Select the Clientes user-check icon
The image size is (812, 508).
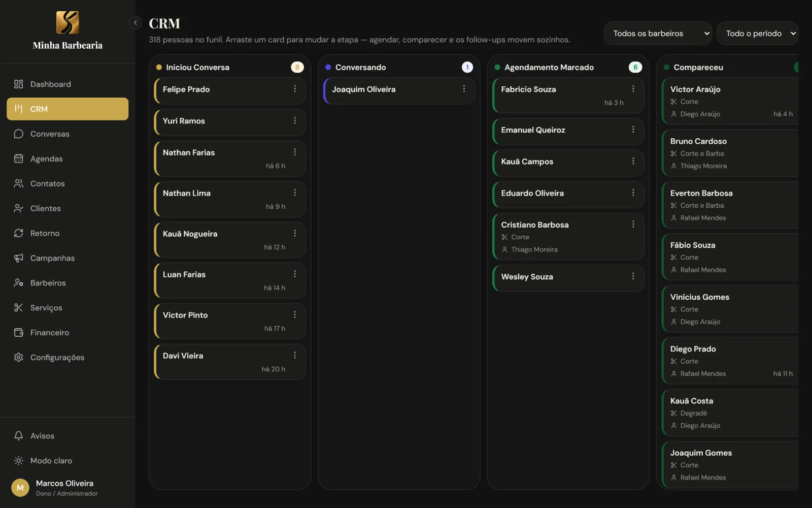(19, 208)
